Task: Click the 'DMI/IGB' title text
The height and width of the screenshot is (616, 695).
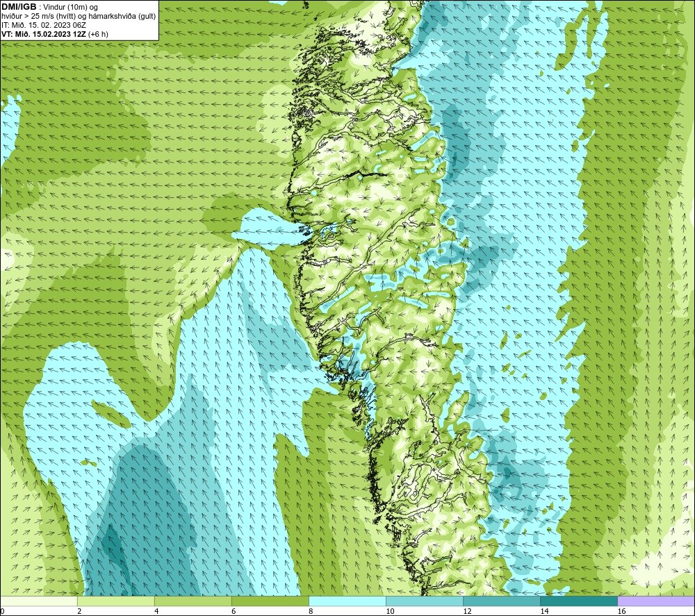Action: 19,7
